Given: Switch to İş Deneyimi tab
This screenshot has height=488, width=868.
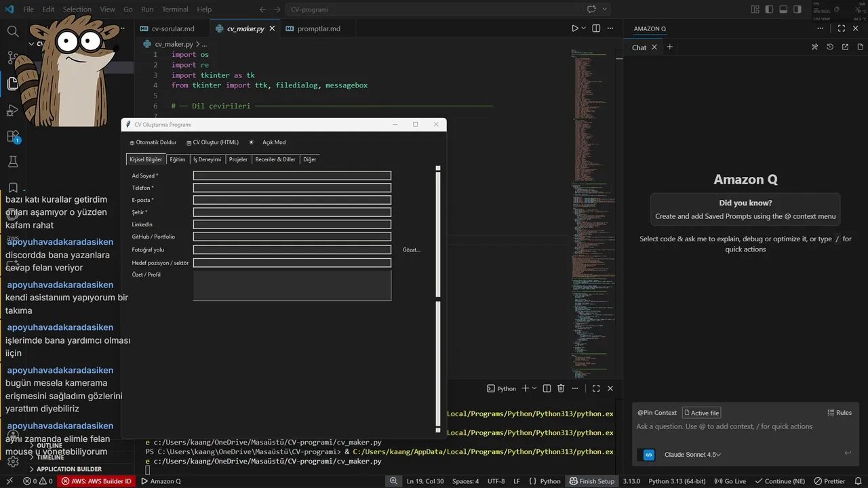Looking at the screenshot, I should coord(208,159).
